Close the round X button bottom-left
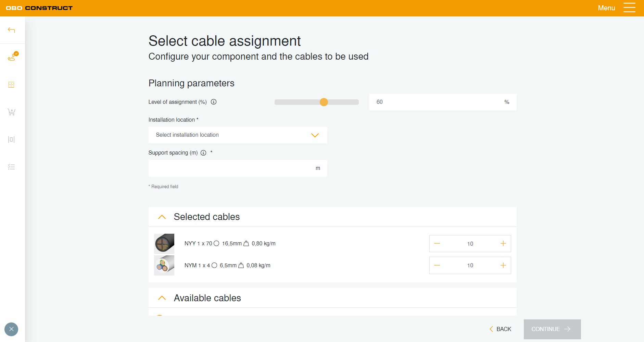644x342 pixels. click(x=11, y=329)
